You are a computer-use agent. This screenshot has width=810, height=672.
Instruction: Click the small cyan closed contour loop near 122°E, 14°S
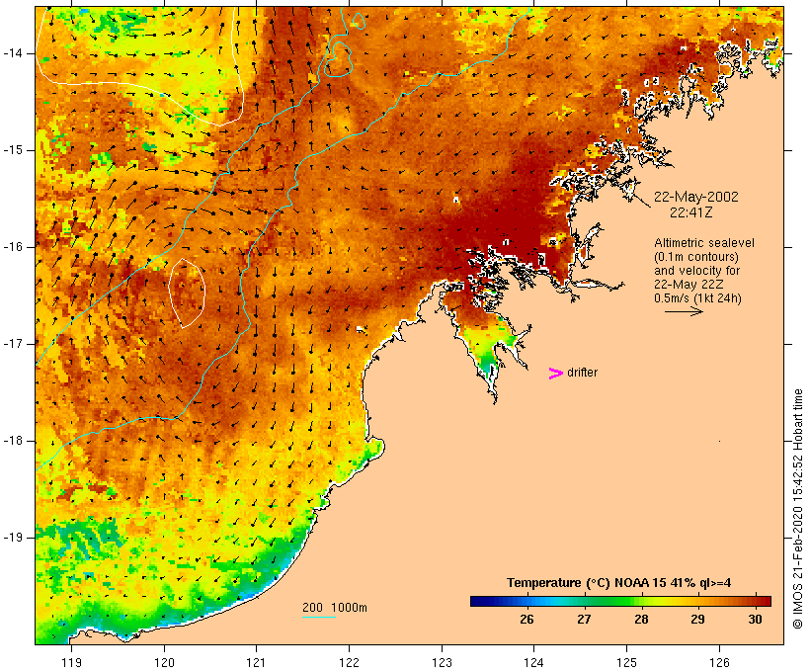click(339, 59)
